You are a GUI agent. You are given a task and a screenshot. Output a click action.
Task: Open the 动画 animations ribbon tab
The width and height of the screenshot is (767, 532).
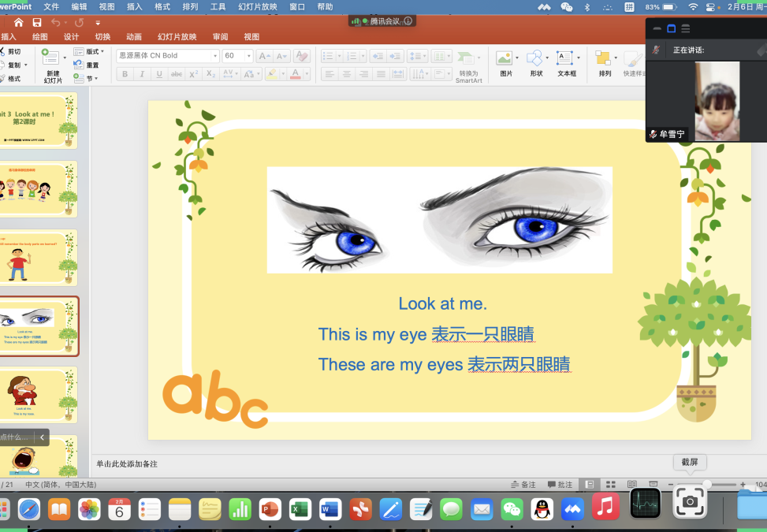(x=134, y=37)
